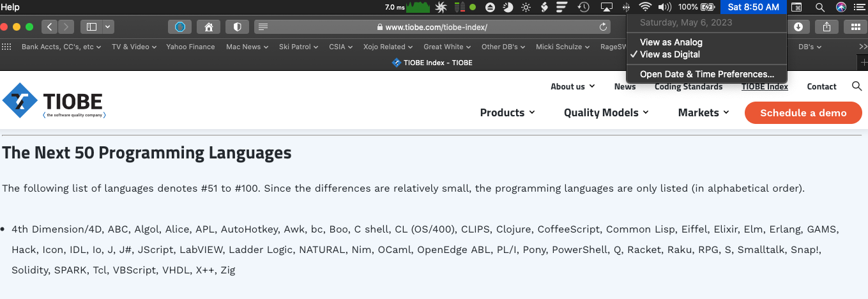Open Date & Time Preferences menu item
Screen dimensions: 868x299
point(707,74)
